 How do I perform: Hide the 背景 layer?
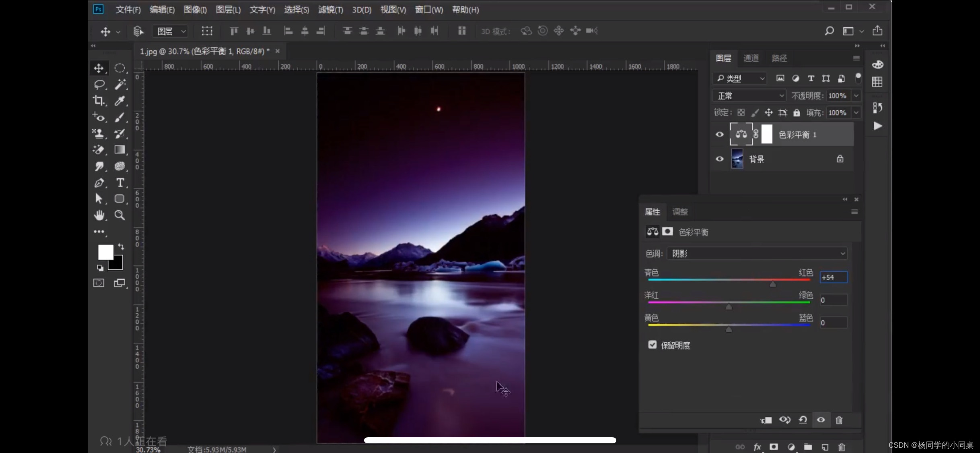[719, 159]
